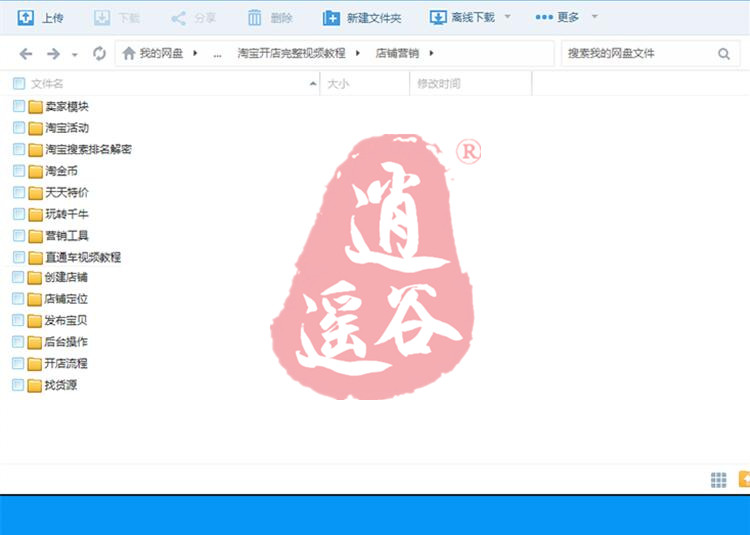The width and height of the screenshot is (750, 535).
Task: Sort by 修改时间 column header
Action: 439,84
